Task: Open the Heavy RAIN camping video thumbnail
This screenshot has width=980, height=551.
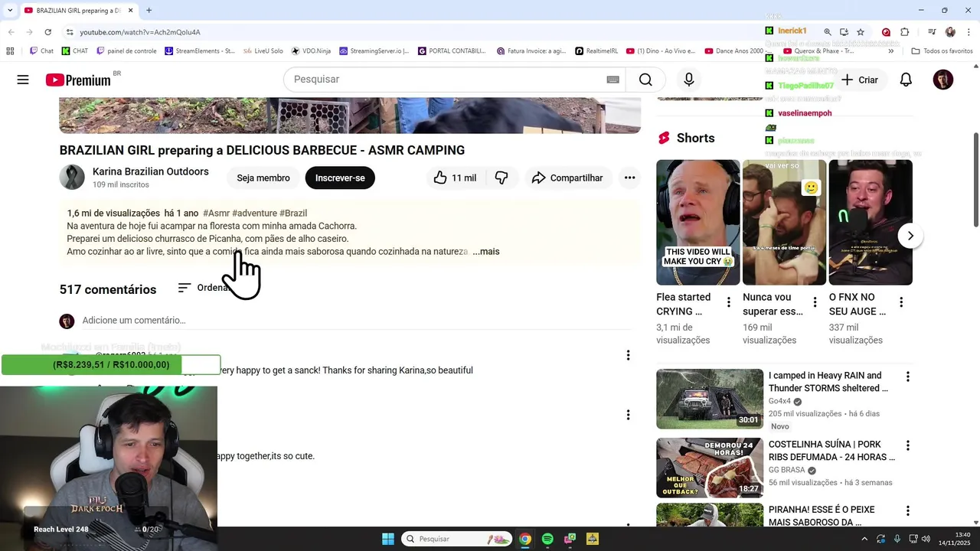Action: click(710, 399)
